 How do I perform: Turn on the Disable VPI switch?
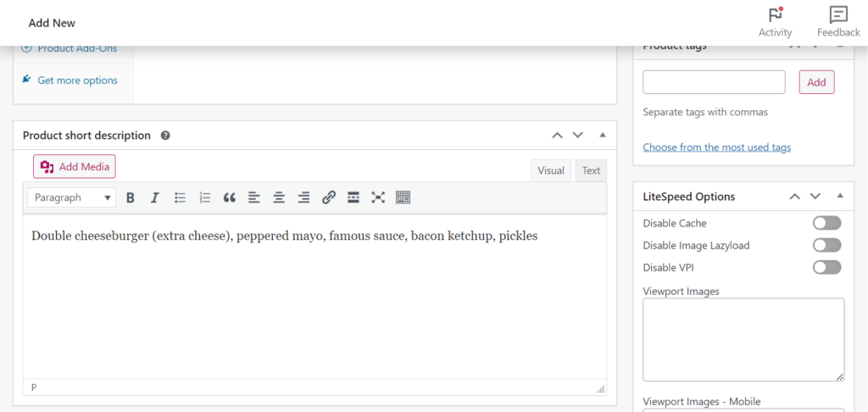click(x=826, y=267)
